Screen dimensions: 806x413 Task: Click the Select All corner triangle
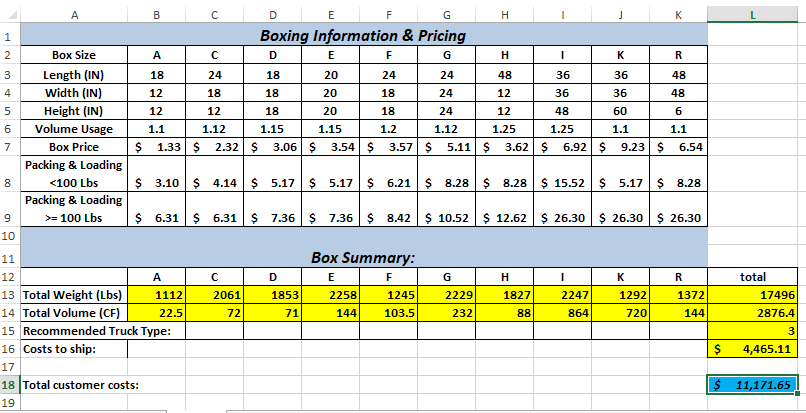click(13, 15)
